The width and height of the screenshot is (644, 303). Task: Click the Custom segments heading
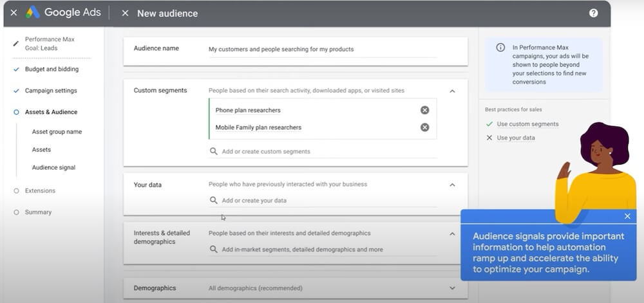click(x=160, y=90)
